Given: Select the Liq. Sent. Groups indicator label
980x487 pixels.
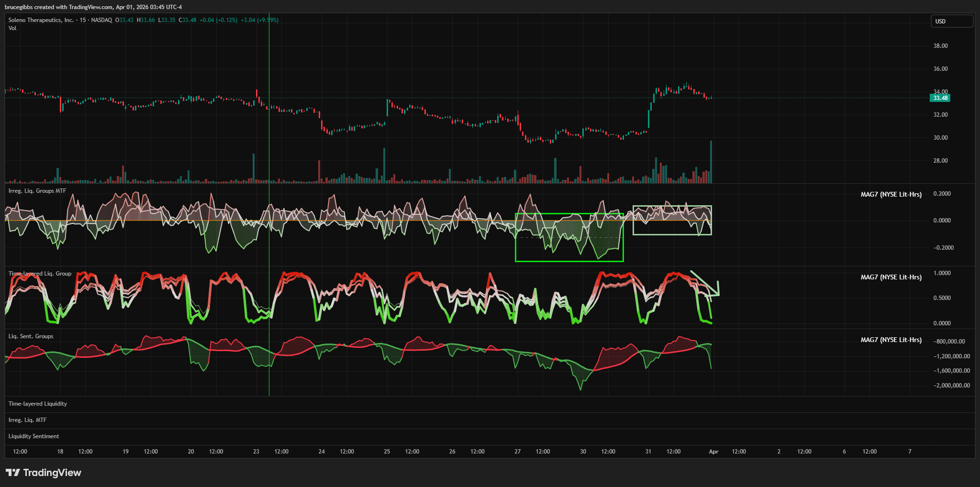Looking at the screenshot, I should [x=31, y=336].
